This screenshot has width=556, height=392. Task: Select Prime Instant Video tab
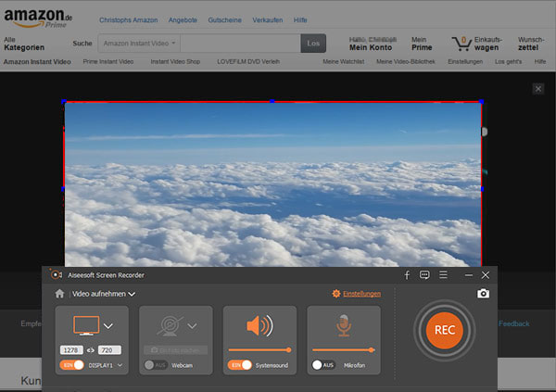pos(107,61)
